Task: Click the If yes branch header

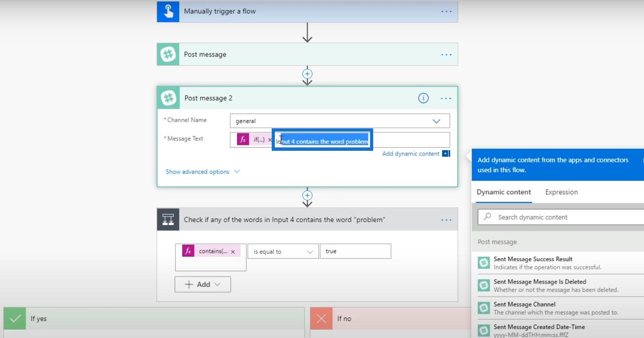Action: (154, 319)
